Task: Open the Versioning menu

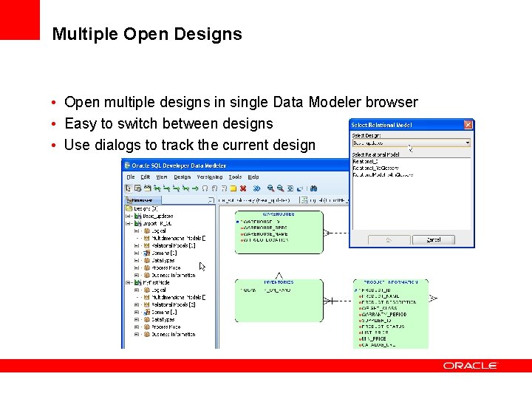Action: click(210, 177)
